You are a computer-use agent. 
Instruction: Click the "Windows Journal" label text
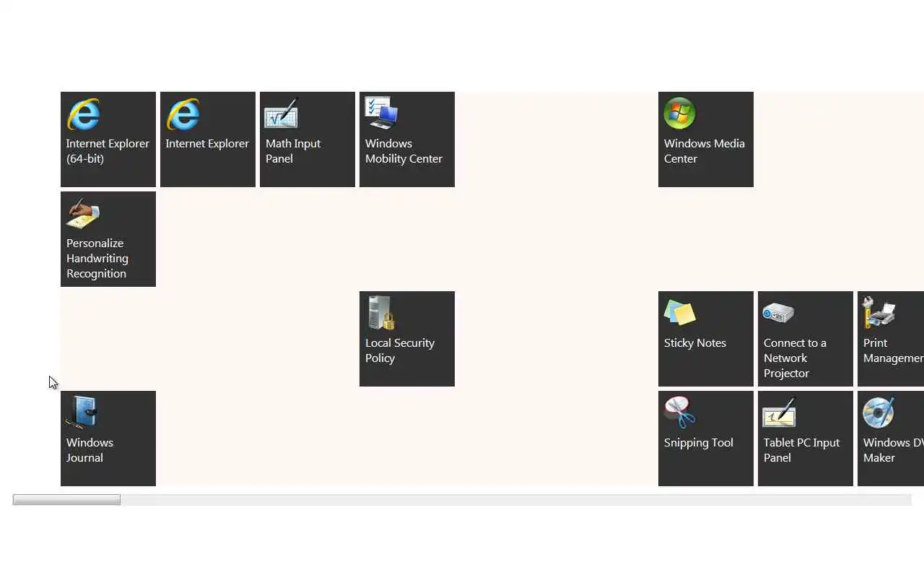[90, 450]
